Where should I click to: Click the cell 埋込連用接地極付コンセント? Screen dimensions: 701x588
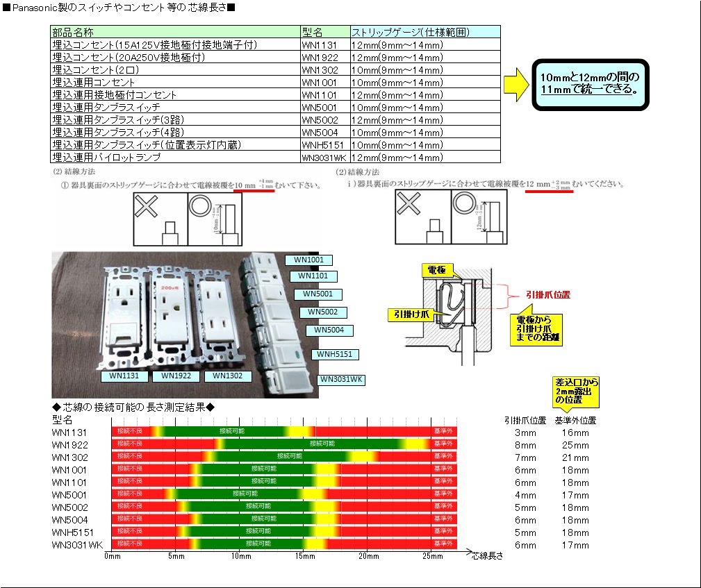coord(175,94)
